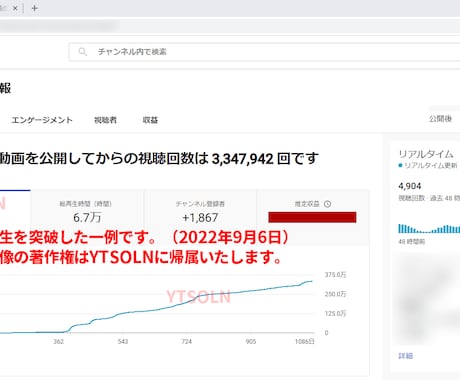Click the 1086日 axis label

click(x=305, y=341)
